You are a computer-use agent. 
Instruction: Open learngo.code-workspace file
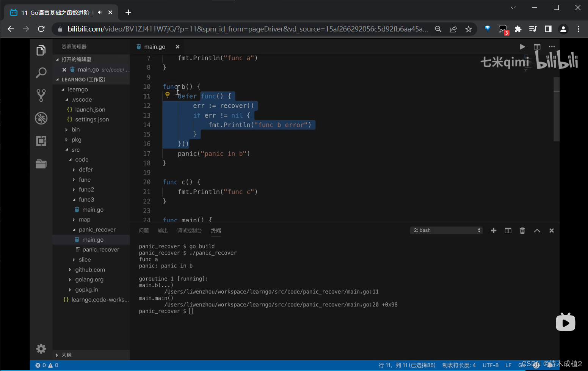pos(100,300)
